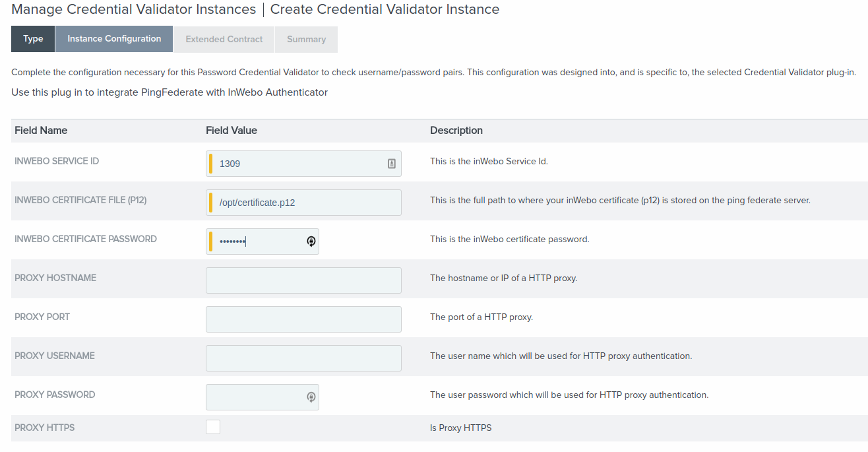This screenshot has height=452, width=868.
Task: Click the key icon in Certificate Password field
Action: click(x=311, y=242)
